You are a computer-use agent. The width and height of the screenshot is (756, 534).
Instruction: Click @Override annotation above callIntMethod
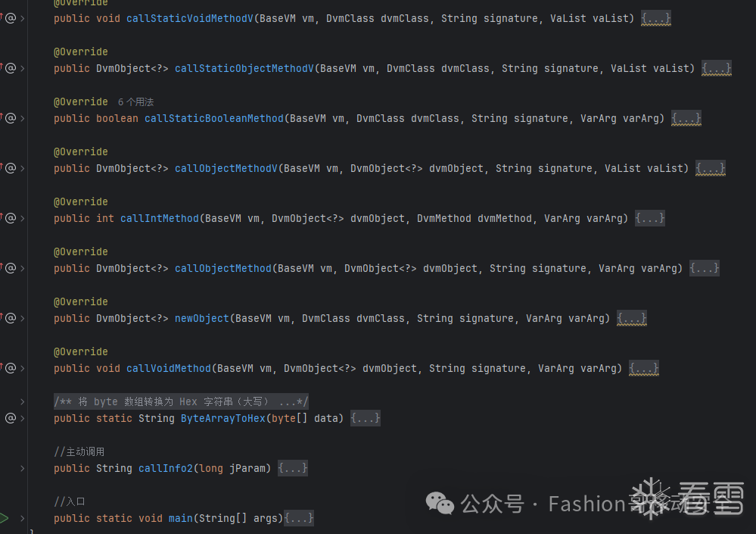click(x=81, y=201)
